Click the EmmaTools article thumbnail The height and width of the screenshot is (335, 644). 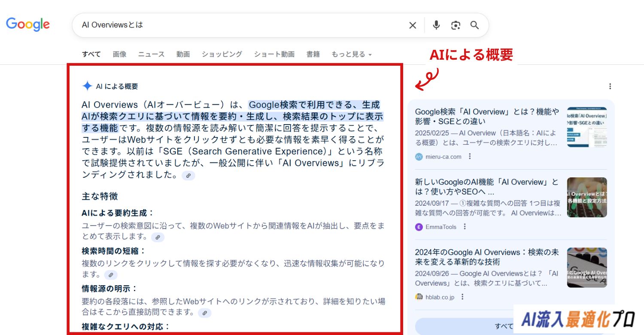pyautogui.click(x=587, y=197)
